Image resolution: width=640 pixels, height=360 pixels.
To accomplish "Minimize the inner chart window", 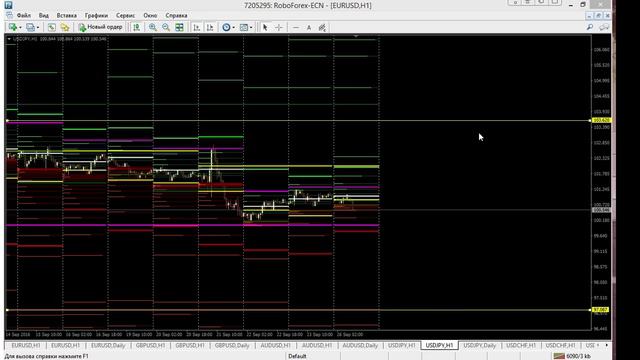I will click(x=589, y=16).
